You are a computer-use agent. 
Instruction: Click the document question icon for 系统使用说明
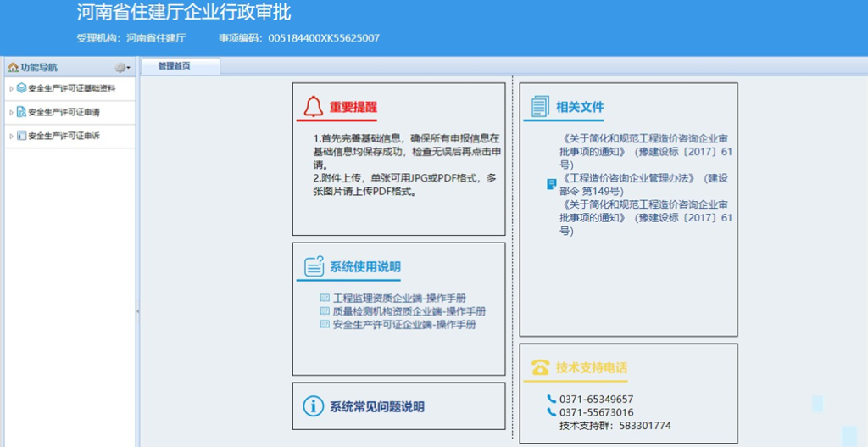[x=314, y=266]
